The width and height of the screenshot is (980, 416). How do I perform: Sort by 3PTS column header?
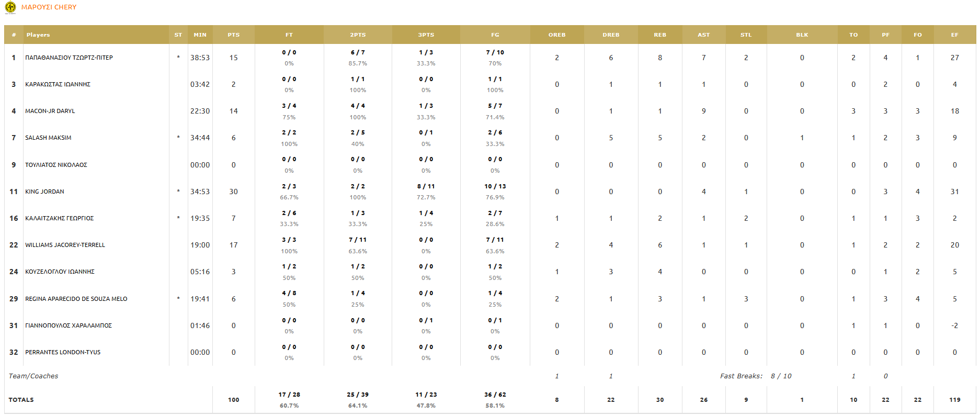point(426,35)
